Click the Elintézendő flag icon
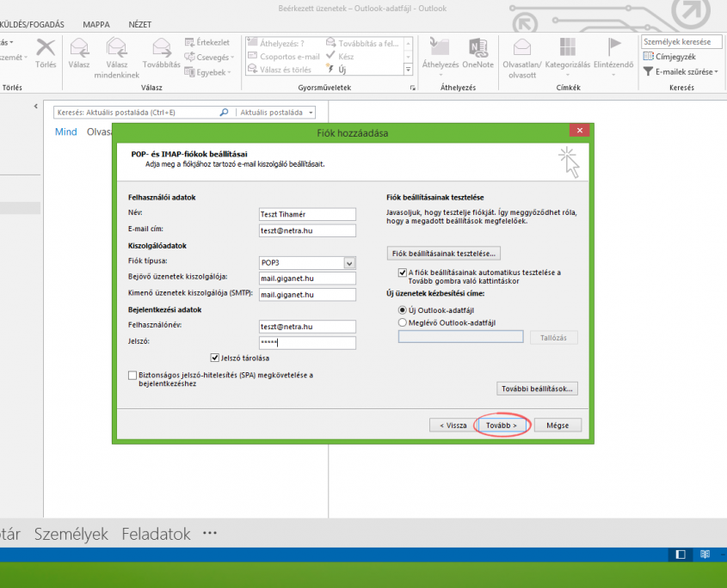727x588 pixels. coord(614,47)
